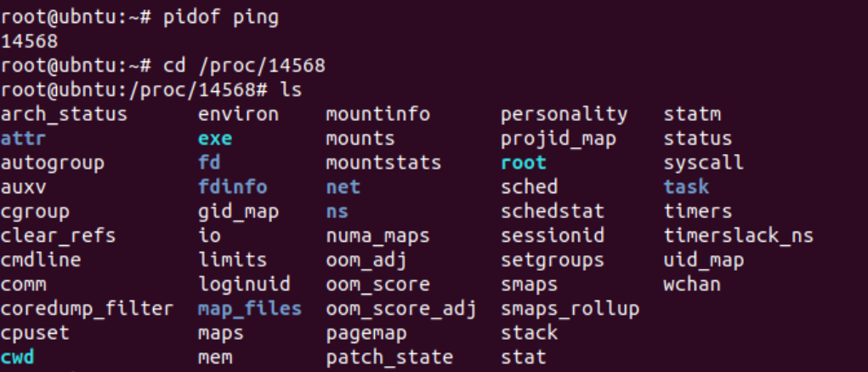
Task: Select the timerslack_ns entry
Action: [739, 236]
